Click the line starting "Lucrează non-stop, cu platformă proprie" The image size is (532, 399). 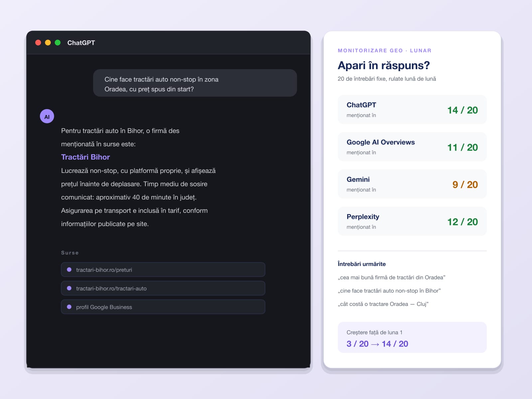pos(138,171)
